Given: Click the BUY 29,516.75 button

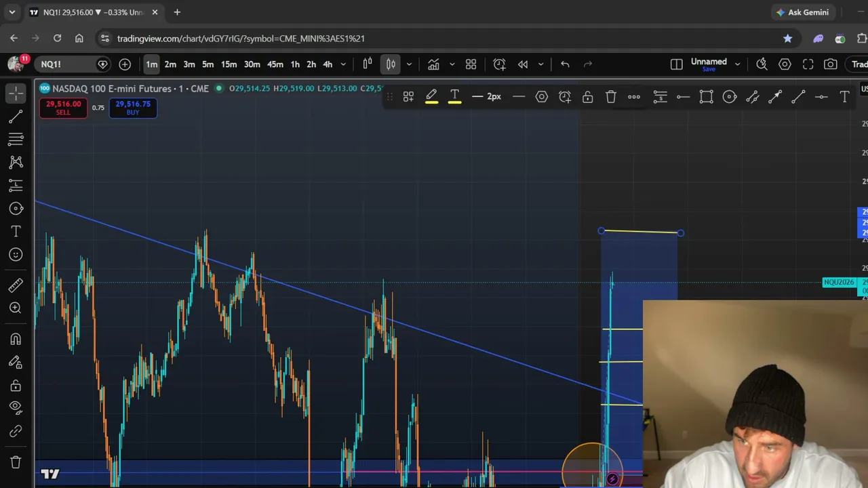Looking at the screenshot, I should point(133,108).
